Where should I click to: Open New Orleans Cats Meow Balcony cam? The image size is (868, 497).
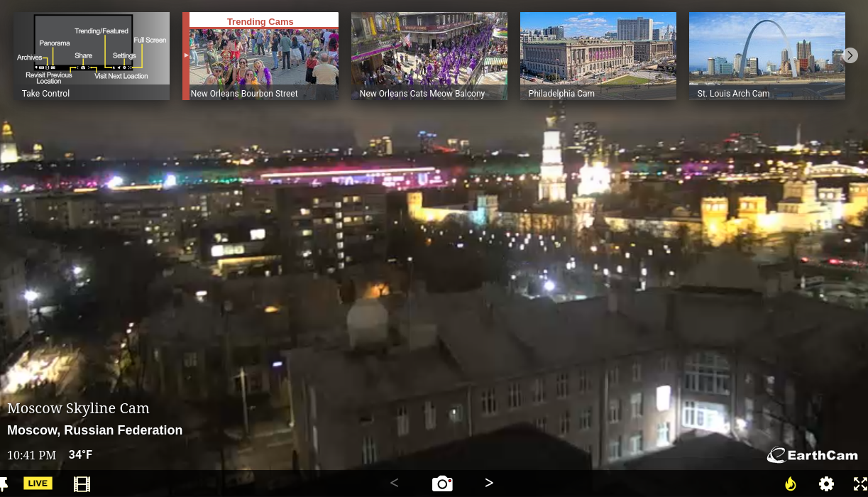(x=429, y=56)
